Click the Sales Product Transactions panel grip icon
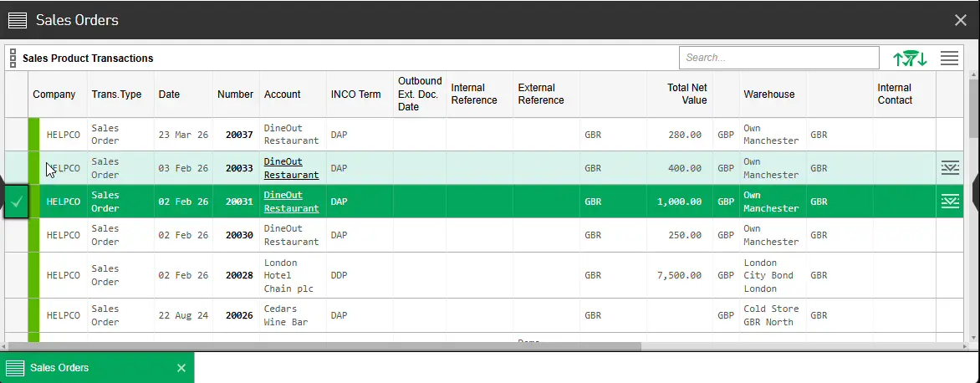 (13, 59)
